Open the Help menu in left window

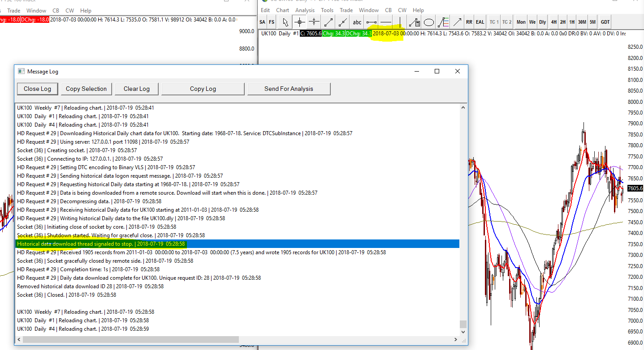point(86,10)
